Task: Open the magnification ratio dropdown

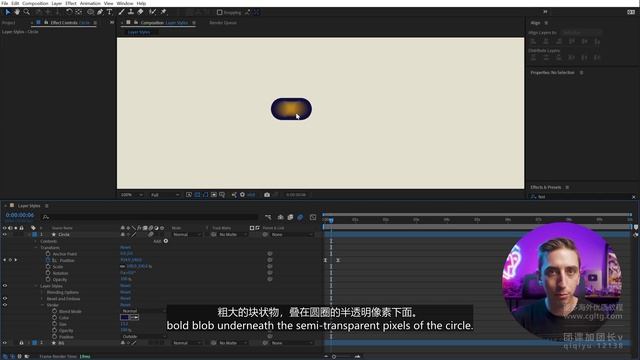Action: tap(131, 195)
